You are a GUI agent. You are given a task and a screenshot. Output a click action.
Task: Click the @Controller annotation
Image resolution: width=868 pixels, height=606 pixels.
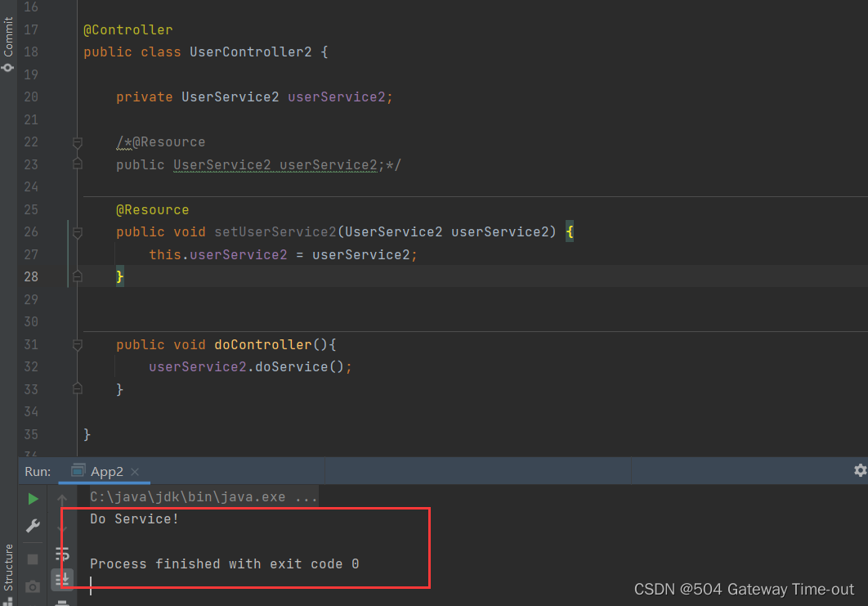[x=128, y=30]
